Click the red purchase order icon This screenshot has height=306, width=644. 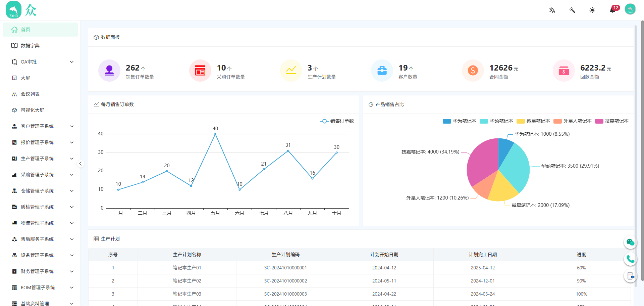point(200,71)
